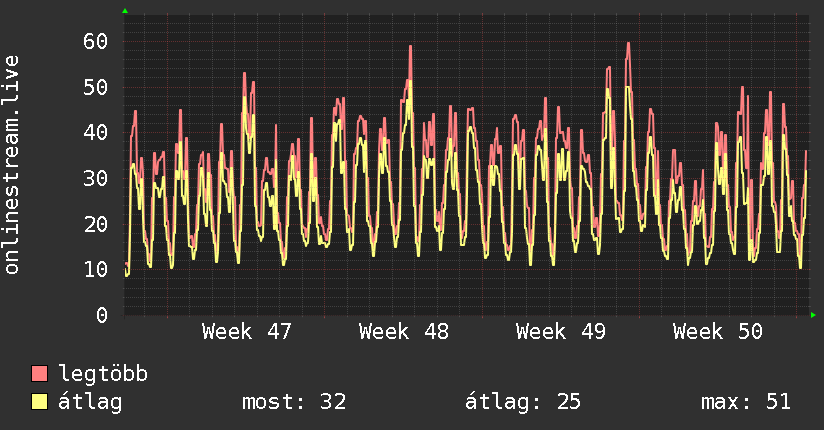Screen dimensions: 824x430
Task: Click the yellow átlag legend swatch
Action: [39, 402]
